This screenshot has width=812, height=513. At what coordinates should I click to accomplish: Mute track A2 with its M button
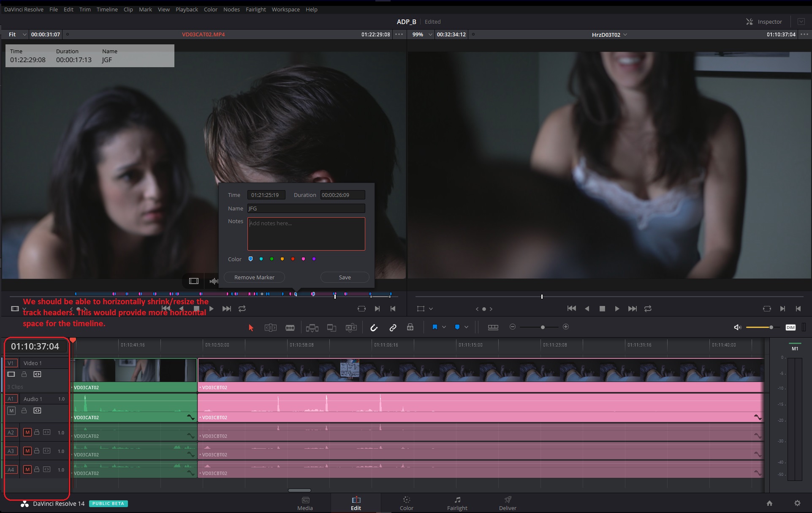click(27, 432)
